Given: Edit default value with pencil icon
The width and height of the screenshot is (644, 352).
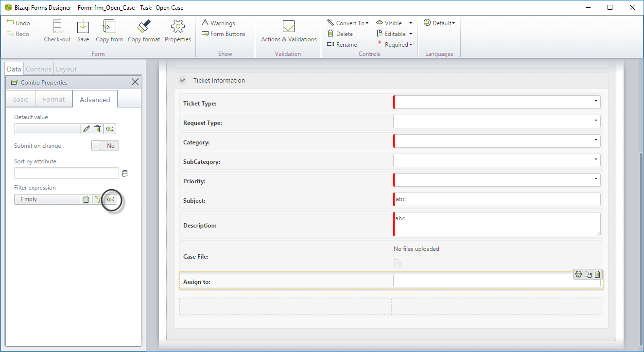Looking at the screenshot, I should pyautogui.click(x=87, y=129).
